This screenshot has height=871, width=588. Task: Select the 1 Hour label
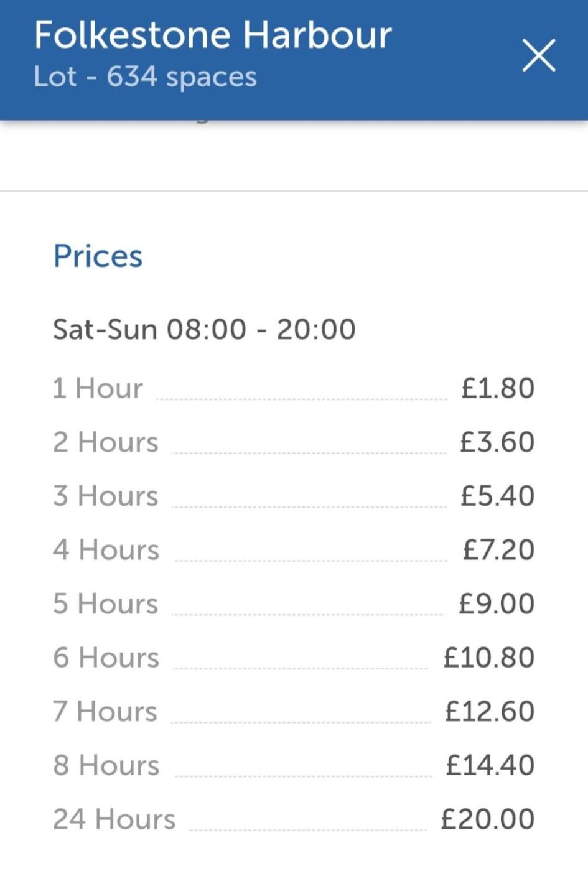point(98,388)
